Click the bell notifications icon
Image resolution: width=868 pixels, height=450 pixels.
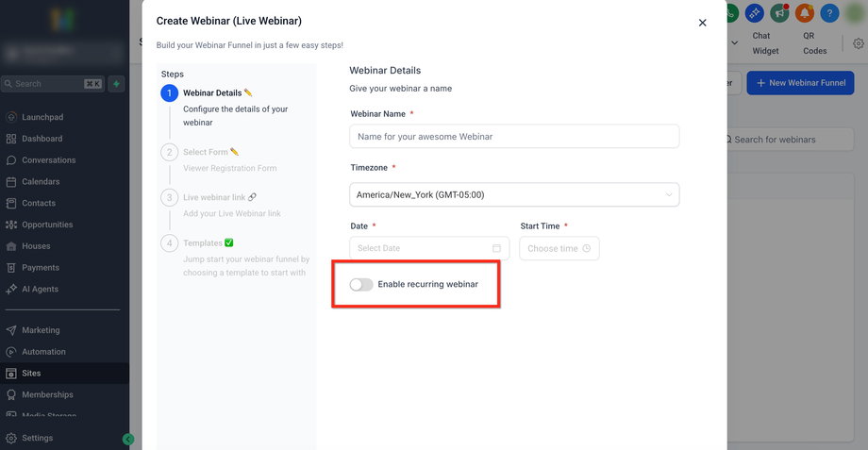(x=805, y=13)
